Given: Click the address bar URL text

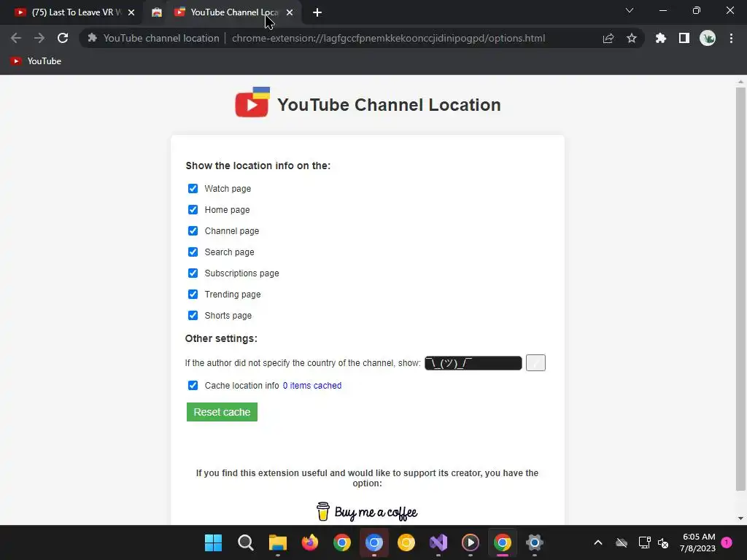Looking at the screenshot, I should 388,38.
